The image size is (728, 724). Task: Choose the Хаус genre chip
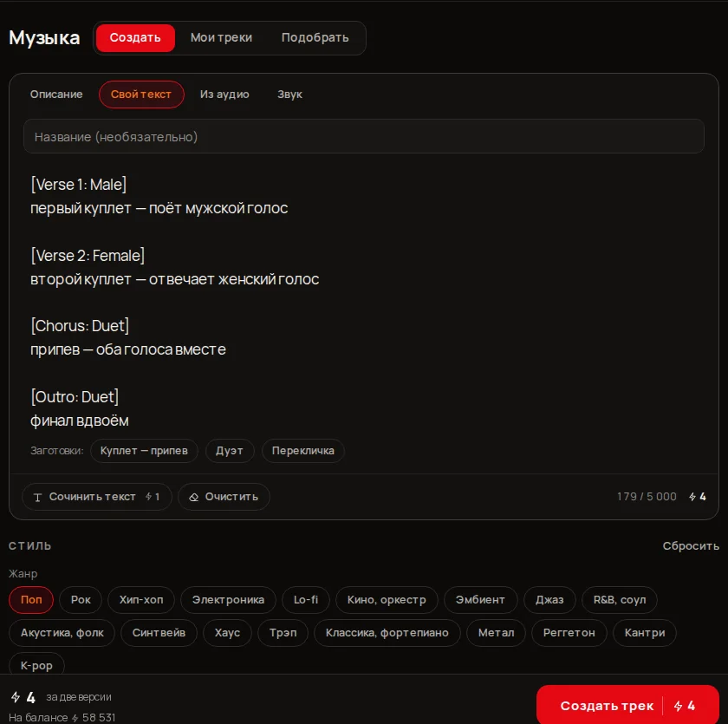click(227, 632)
